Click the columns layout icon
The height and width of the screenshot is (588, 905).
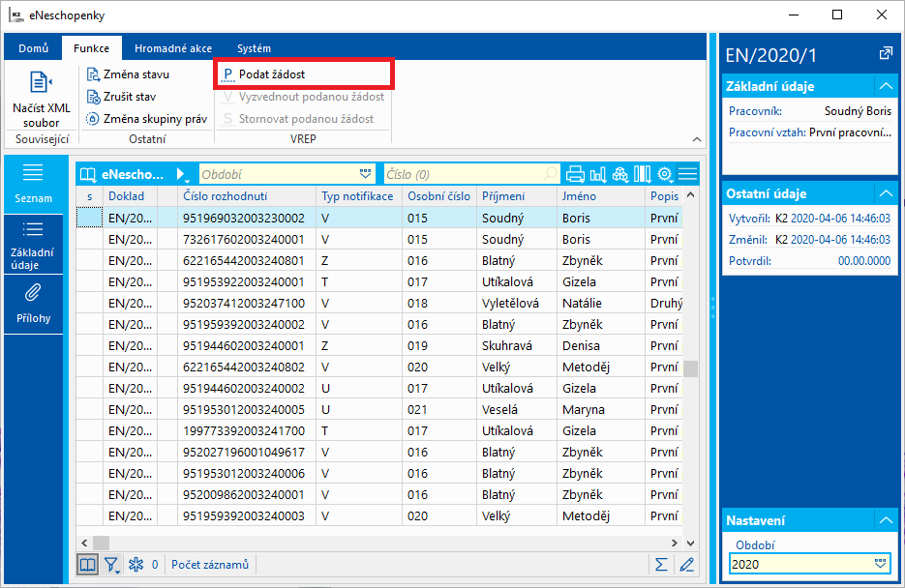pyautogui.click(x=643, y=174)
